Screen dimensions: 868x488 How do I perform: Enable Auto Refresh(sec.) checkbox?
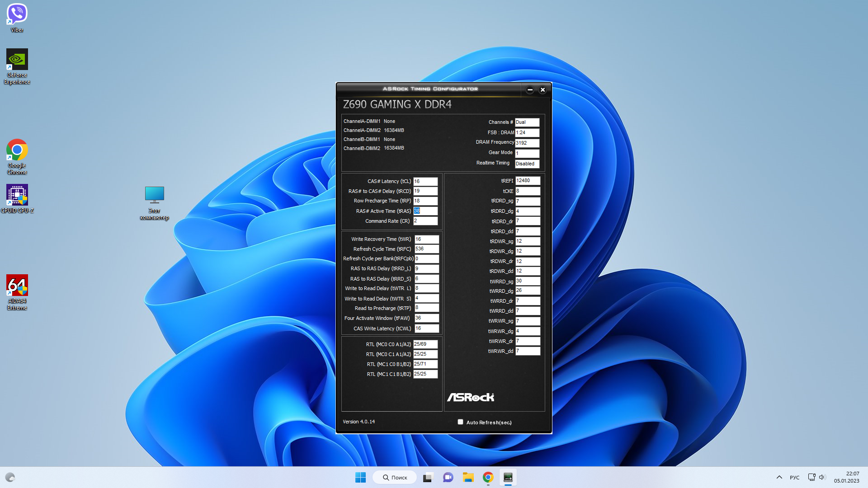(460, 422)
